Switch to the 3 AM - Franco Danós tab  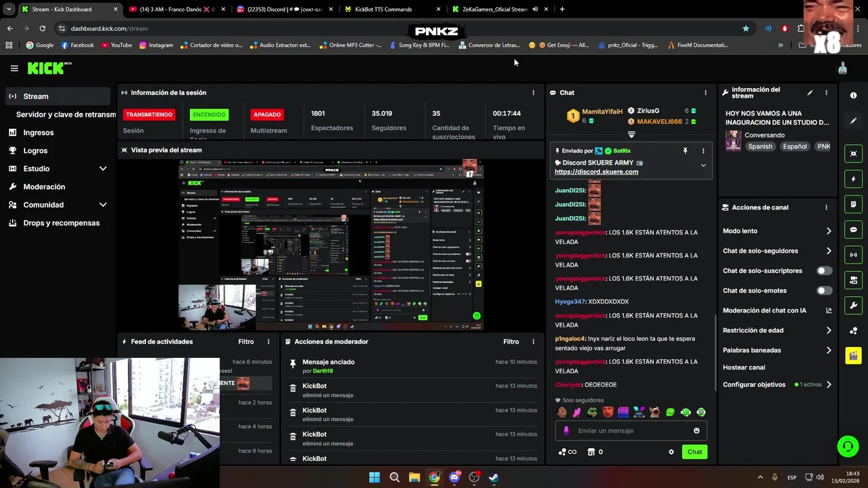pyautogui.click(x=178, y=9)
